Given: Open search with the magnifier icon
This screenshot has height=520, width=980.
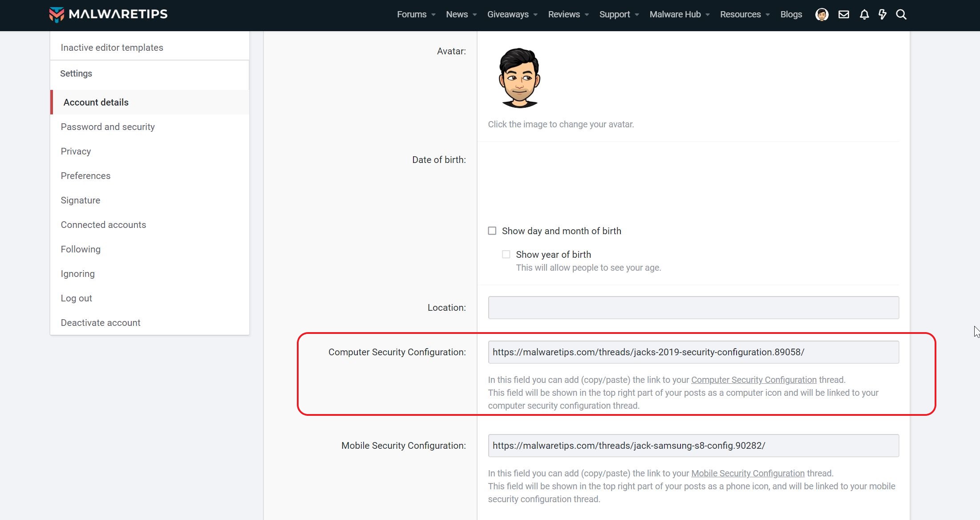Looking at the screenshot, I should 901,15.
